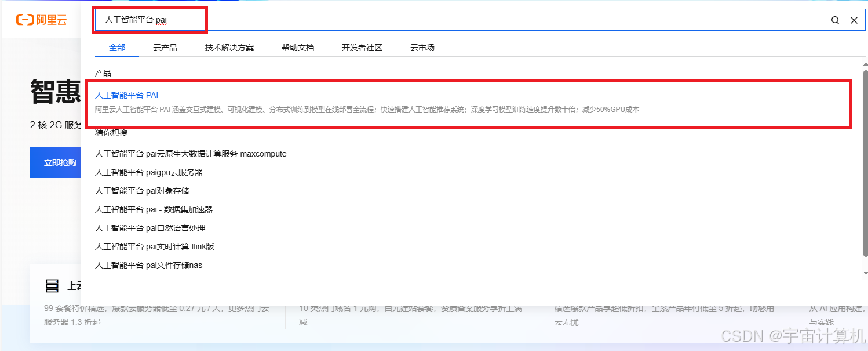Click the PAI product description text

point(367,110)
